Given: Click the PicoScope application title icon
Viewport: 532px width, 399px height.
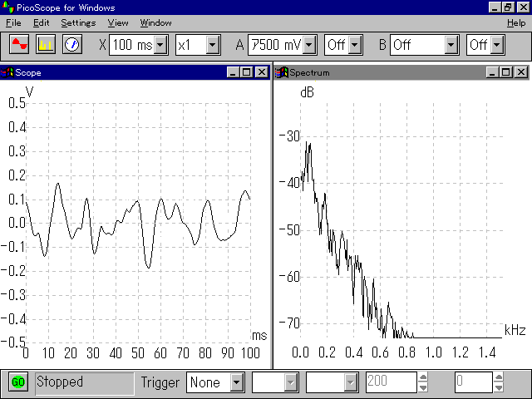Looking at the screenshot, I should pyautogui.click(x=7, y=7).
